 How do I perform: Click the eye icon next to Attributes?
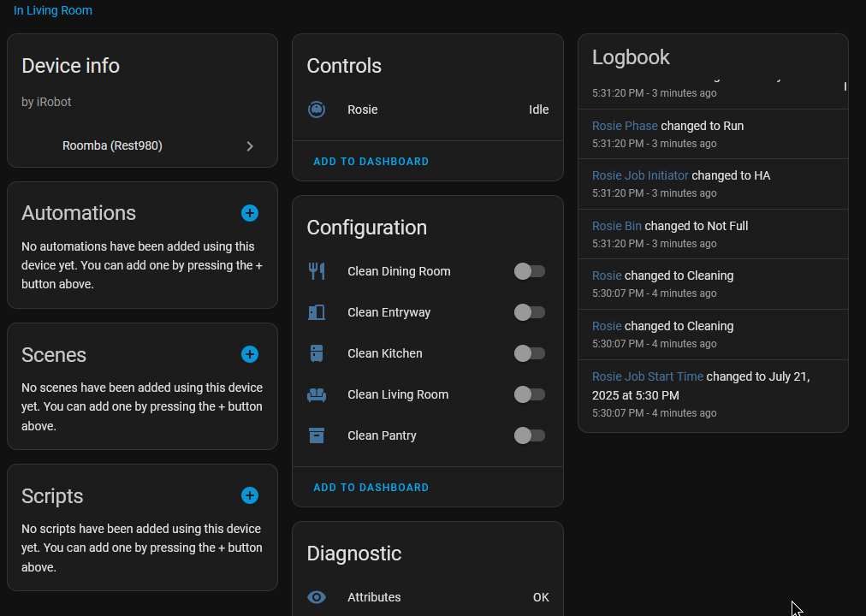point(317,597)
